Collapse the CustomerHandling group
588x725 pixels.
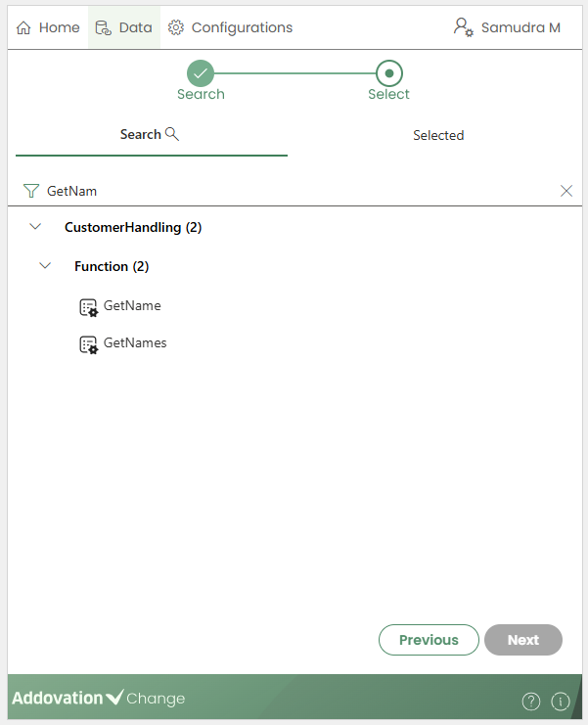coord(36,227)
